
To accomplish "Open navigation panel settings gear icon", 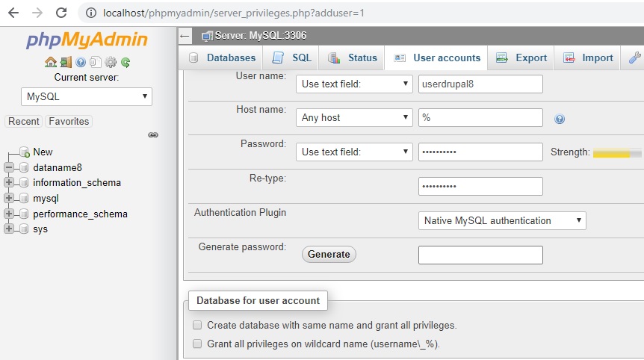I will click(x=111, y=62).
